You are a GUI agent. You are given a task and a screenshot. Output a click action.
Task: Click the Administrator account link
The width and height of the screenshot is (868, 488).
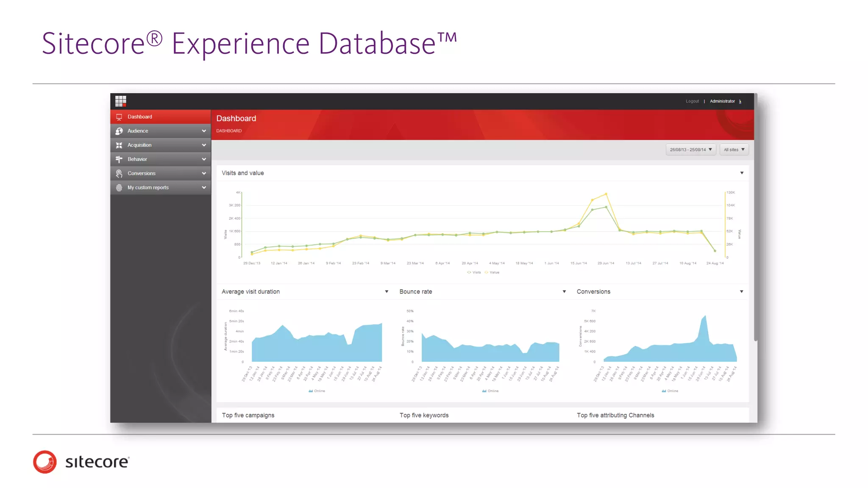coord(722,101)
